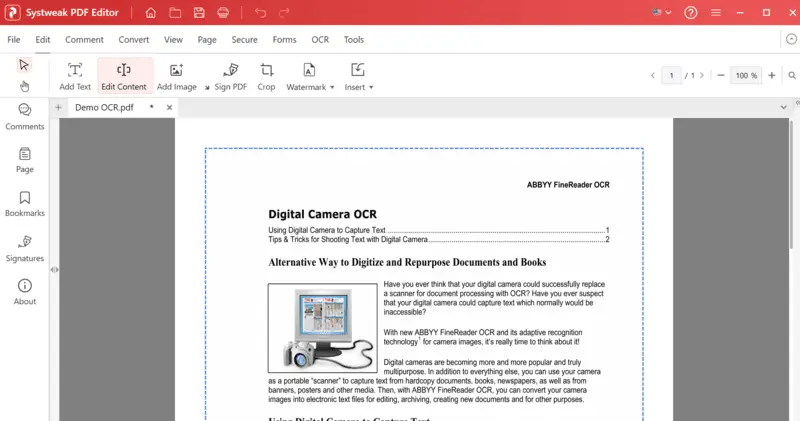Save the document with the floppy icon

(199, 13)
